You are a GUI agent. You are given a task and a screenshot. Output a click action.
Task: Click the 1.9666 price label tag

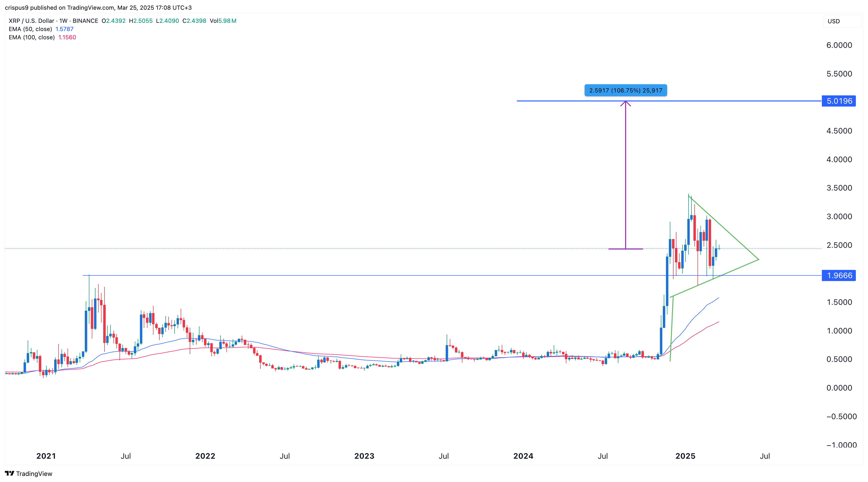839,275
